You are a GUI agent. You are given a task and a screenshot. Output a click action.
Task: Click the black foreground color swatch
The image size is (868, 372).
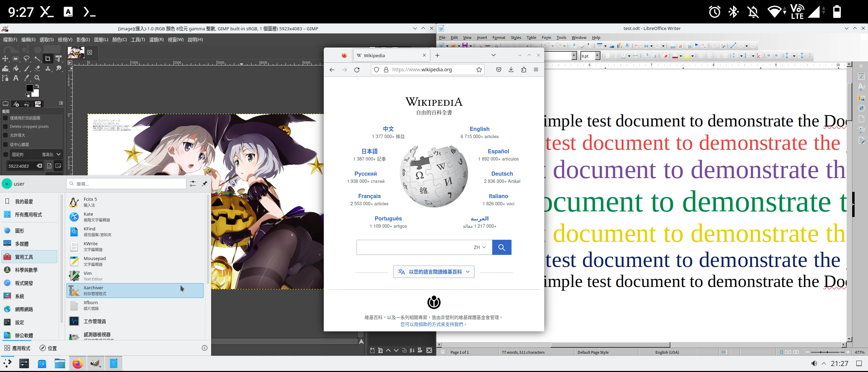tap(30, 89)
